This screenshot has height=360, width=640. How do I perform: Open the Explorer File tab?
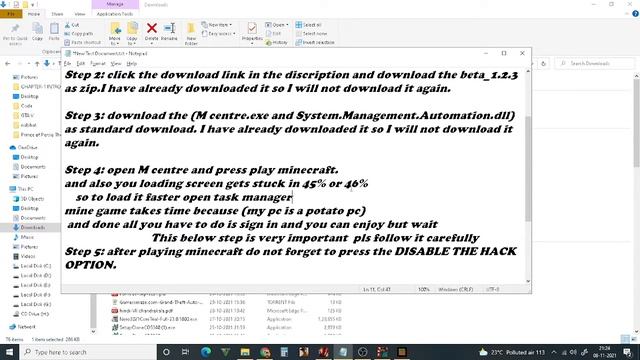[x=11, y=14]
